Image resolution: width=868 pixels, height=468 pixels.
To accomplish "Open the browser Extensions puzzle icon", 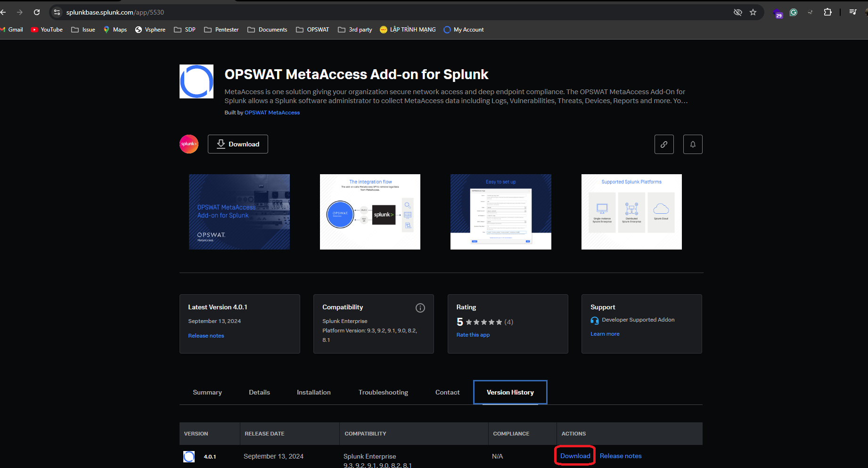I will 827,12.
